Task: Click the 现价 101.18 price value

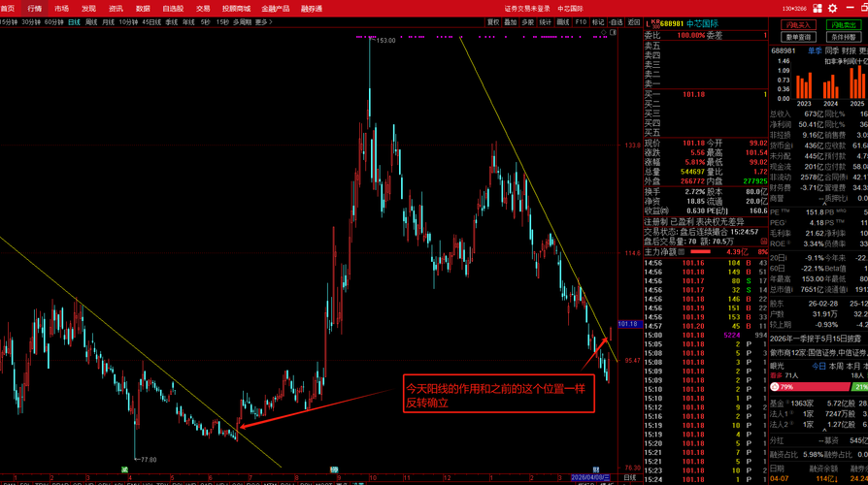Action: [693, 144]
